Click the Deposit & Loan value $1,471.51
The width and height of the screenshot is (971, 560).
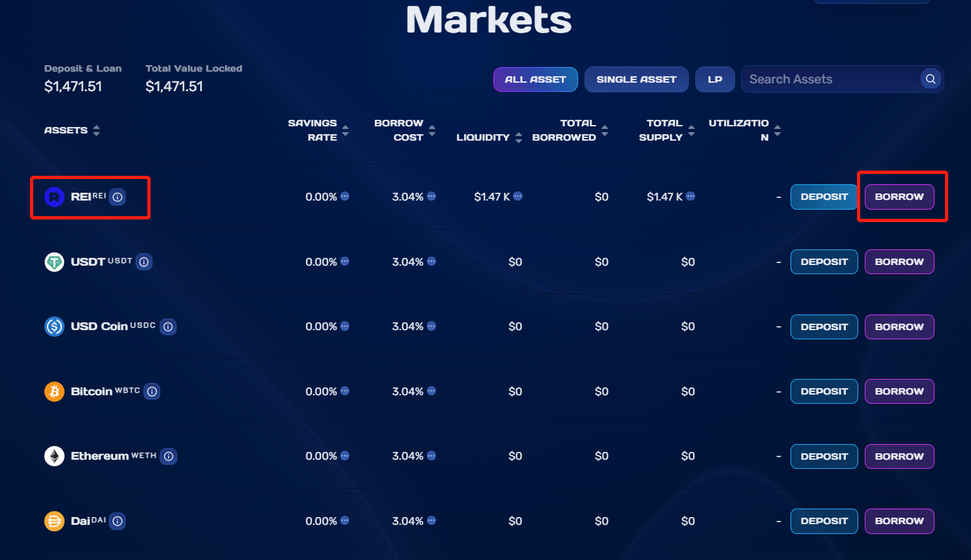pos(73,87)
